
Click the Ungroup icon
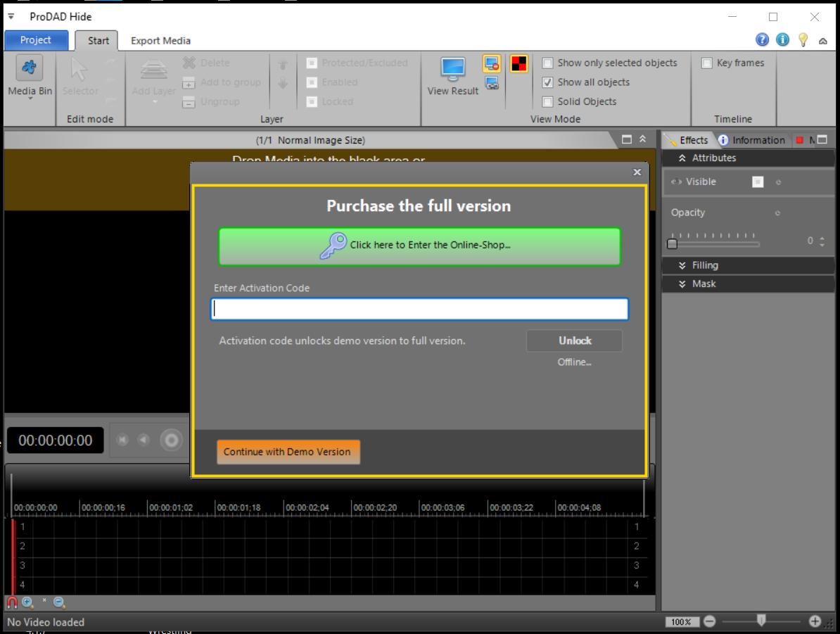(x=189, y=102)
